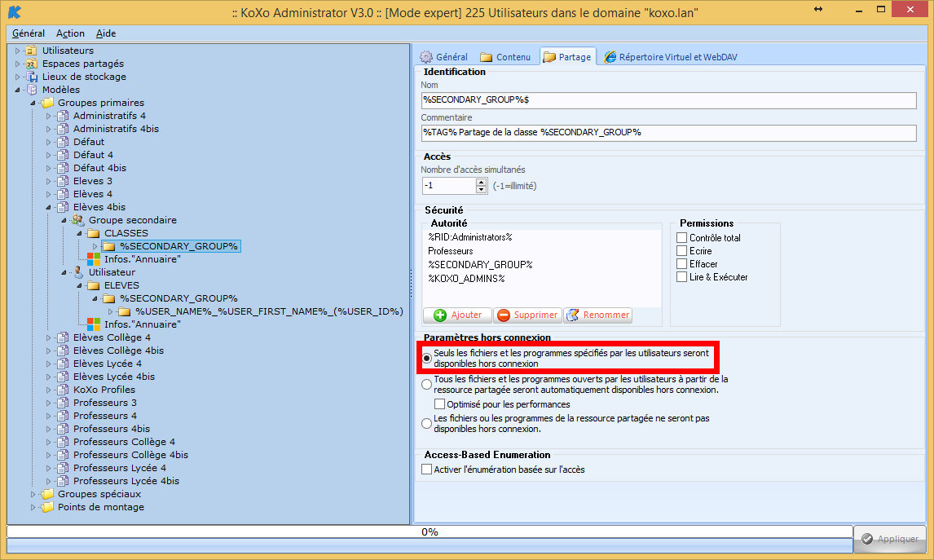
Task: Click the gear icon on Général tab
Action: [x=426, y=57]
